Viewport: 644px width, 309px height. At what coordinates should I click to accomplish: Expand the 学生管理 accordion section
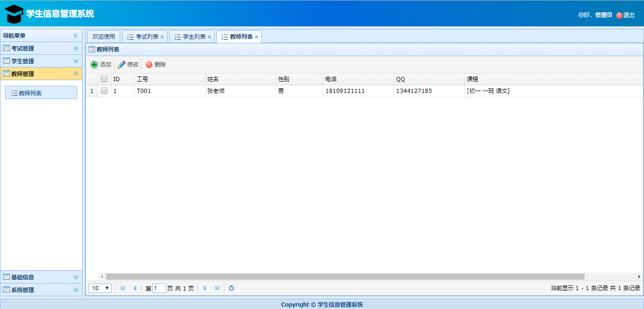tap(75, 61)
